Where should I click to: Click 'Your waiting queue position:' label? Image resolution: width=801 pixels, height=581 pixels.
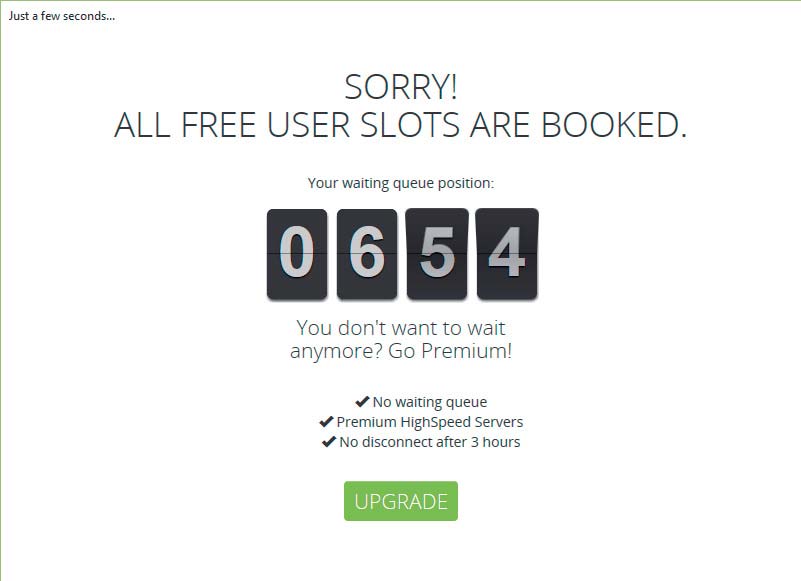[400, 183]
